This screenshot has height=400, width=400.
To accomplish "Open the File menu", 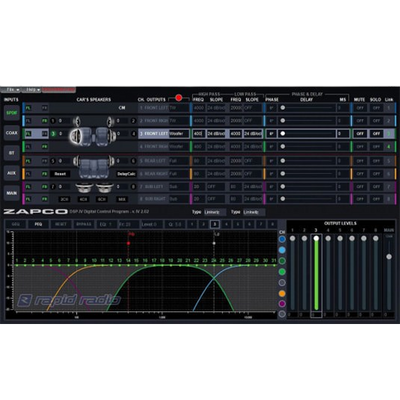I will click(11, 90).
